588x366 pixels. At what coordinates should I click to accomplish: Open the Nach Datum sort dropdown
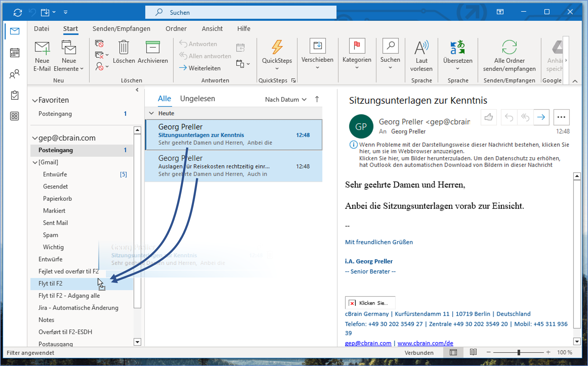tap(286, 100)
